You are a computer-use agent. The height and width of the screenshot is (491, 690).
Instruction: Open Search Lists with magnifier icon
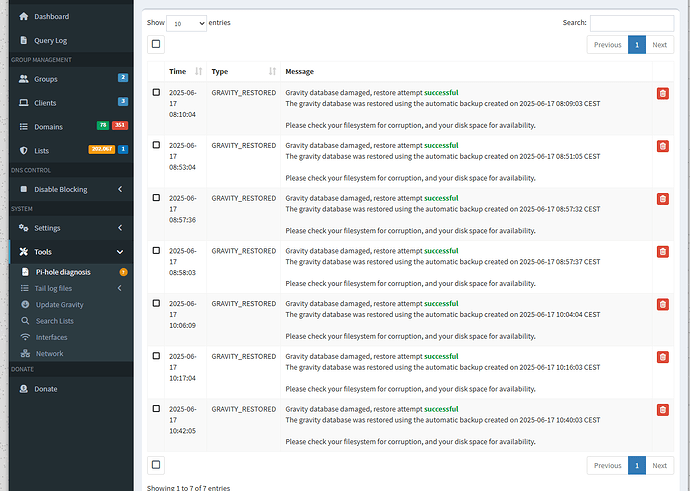pos(25,321)
